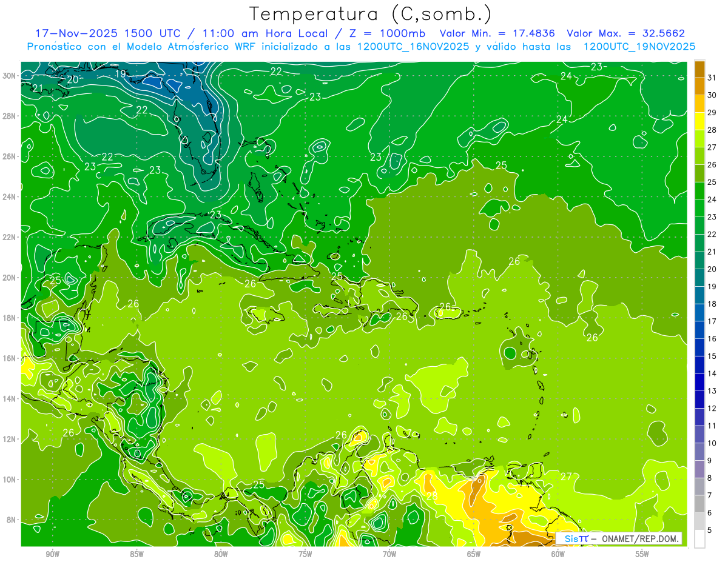Click the '20N' latitude axis label

tap(9, 278)
